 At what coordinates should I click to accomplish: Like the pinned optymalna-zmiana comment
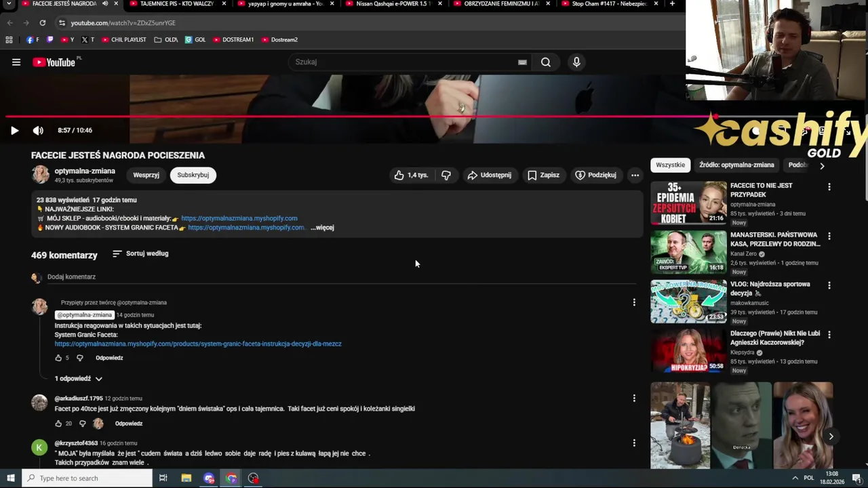coord(58,358)
